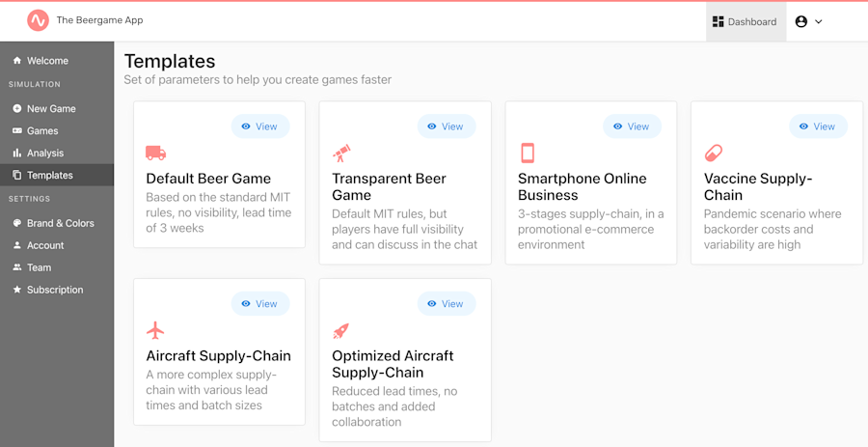Image resolution: width=868 pixels, height=447 pixels.
Task: View the Smartphone Online Business template
Action: click(632, 126)
